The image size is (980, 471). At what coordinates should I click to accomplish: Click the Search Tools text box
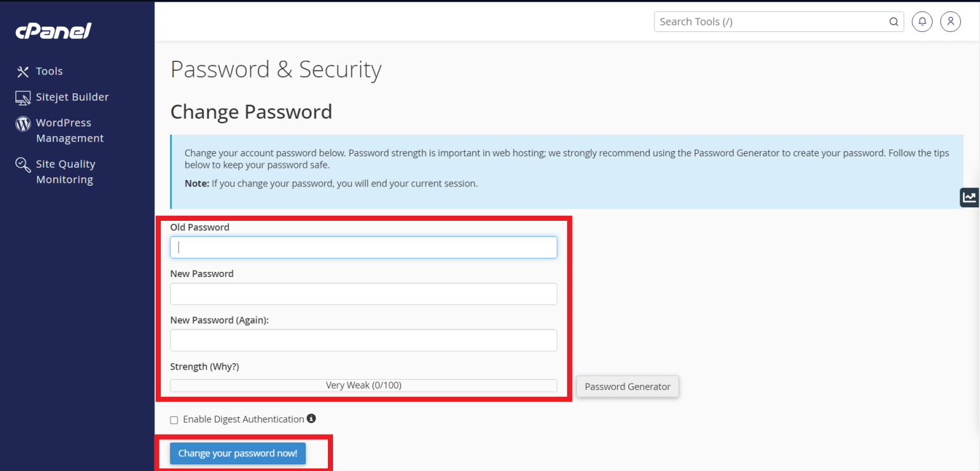766,21
